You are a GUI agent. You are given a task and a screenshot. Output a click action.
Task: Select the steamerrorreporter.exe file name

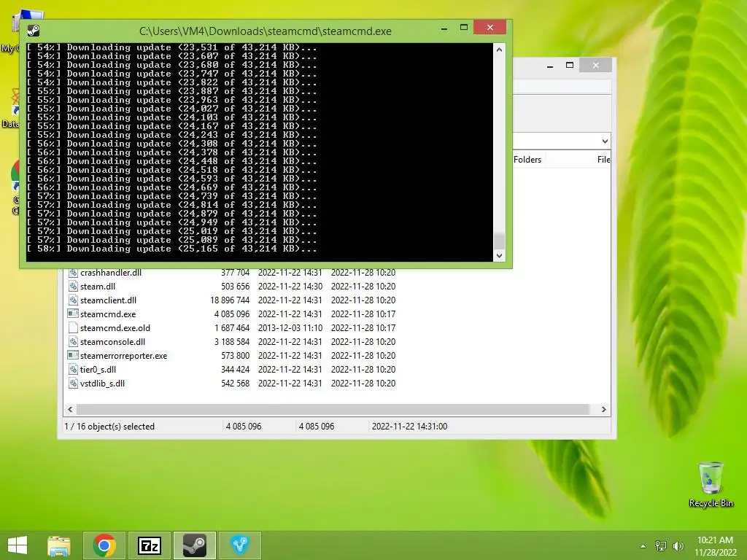(x=123, y=356)
